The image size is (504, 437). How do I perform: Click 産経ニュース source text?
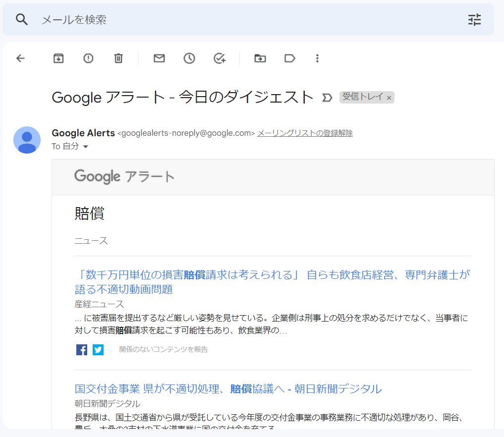99,304
